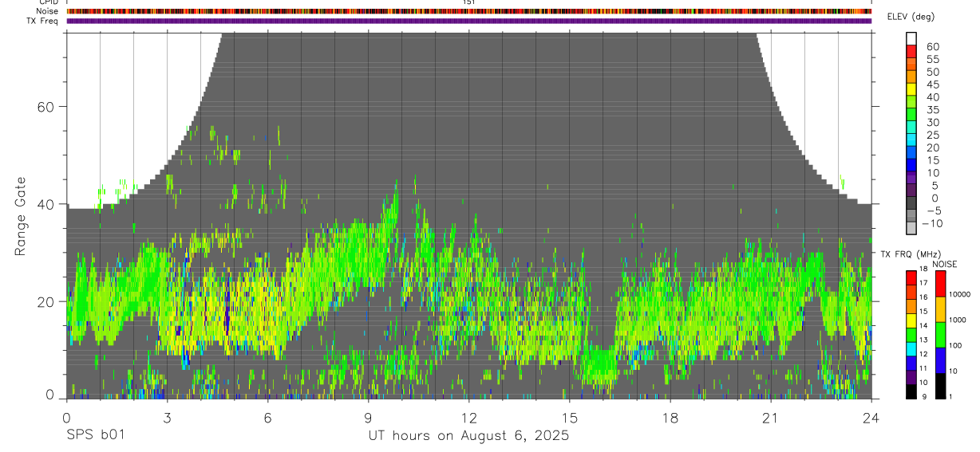Click the "1" label on NOISE bar
The width and height of the screenshot is (980, 452).
(950, 396)
